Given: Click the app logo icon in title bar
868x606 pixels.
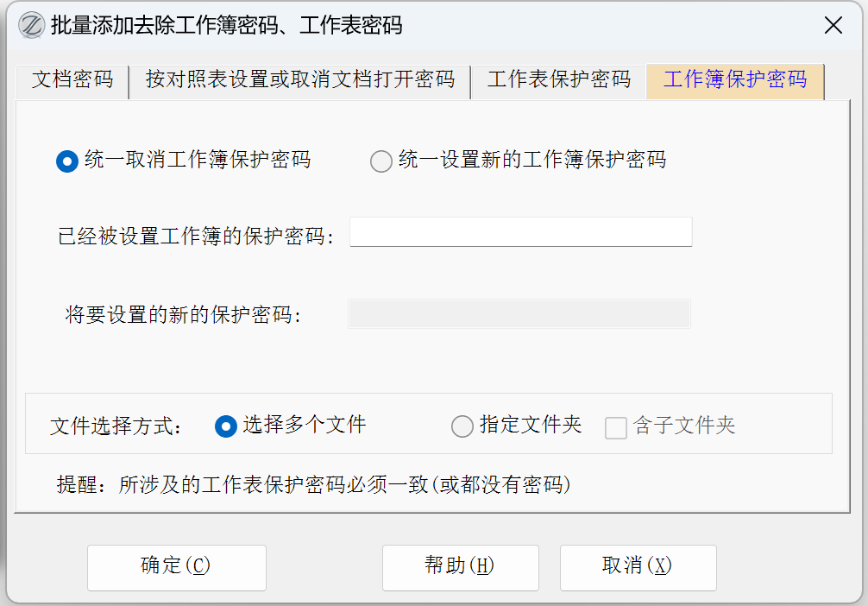Looking at the screenshot, I should (30, 25).
